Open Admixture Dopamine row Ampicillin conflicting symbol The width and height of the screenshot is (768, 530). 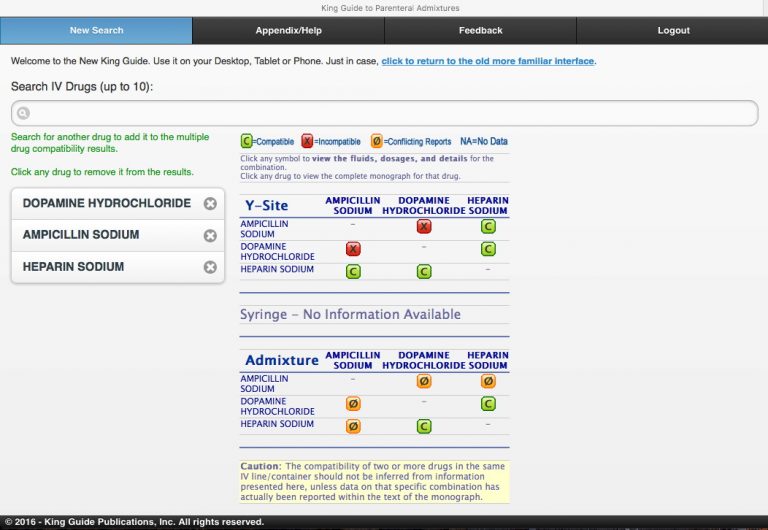coord(353,404)
